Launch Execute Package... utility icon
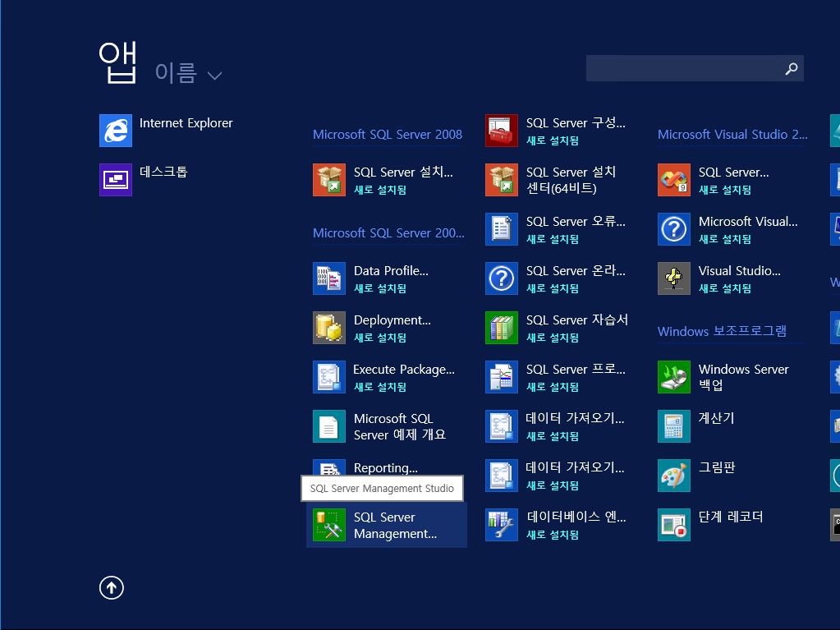The width and height of the screenshot is (840, 630). [x=329, y=377]
